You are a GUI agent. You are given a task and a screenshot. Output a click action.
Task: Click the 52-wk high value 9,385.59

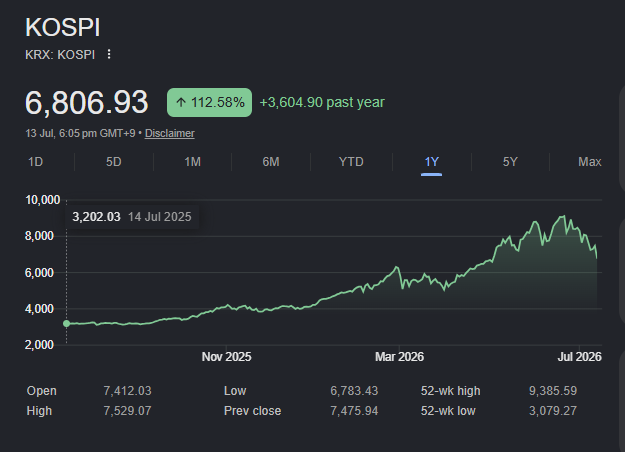(x=553, y=391)
